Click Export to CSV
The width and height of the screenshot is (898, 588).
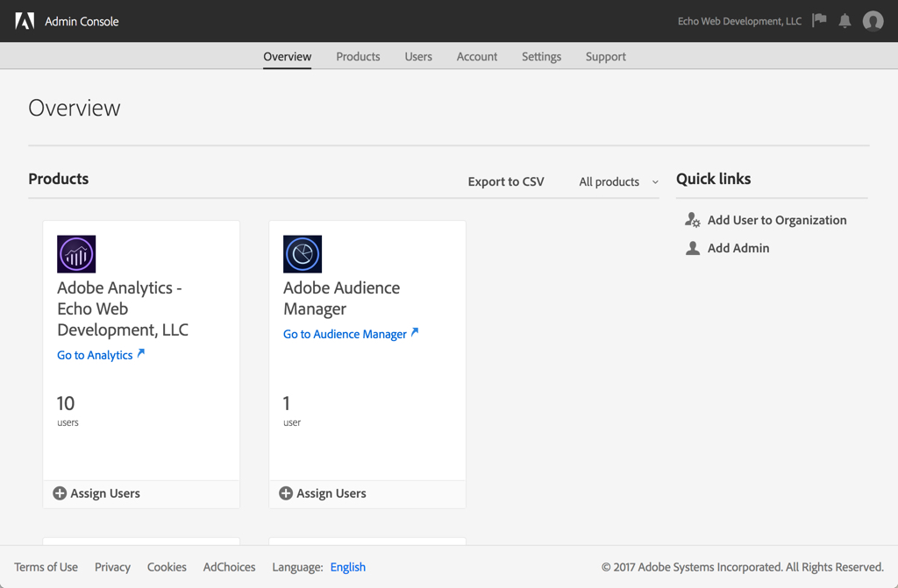506,181
